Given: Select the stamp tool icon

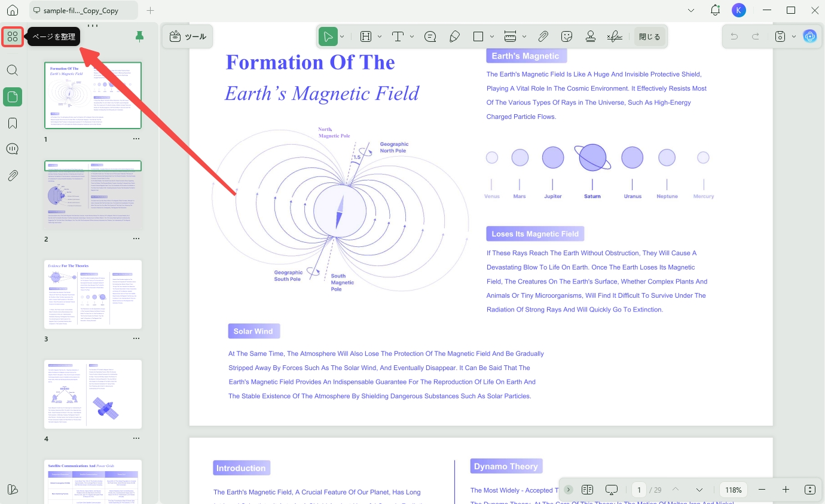Looking at the screenshot, I should tap(591, 36).
